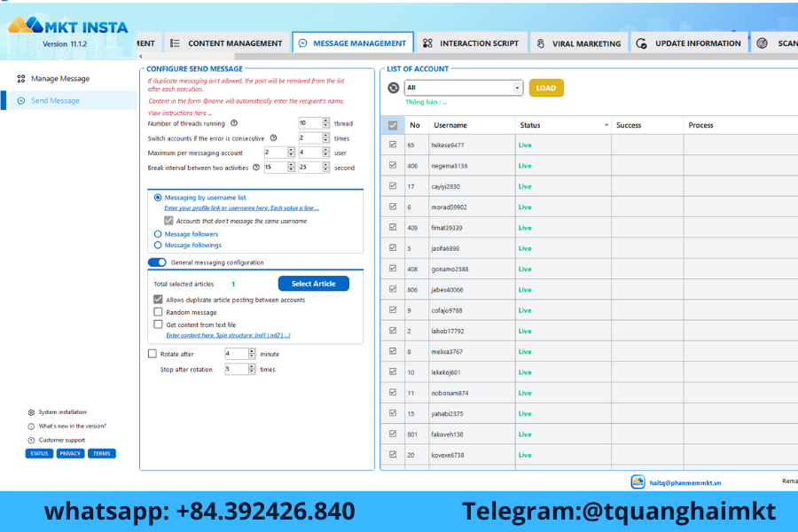Image resolution: width=798 pixels, height=532 pixels.
Task: Click the Message Management bubble icon
Action: point(303,43)
